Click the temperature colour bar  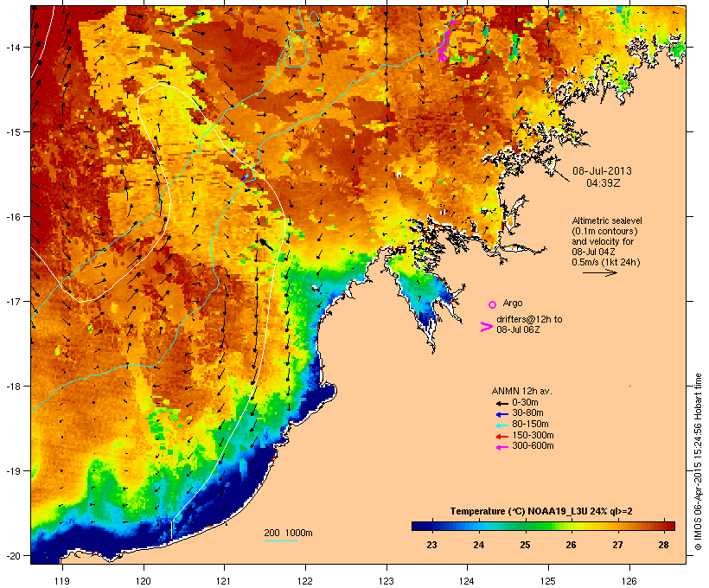pyautogui.click(x=543, y=526)
